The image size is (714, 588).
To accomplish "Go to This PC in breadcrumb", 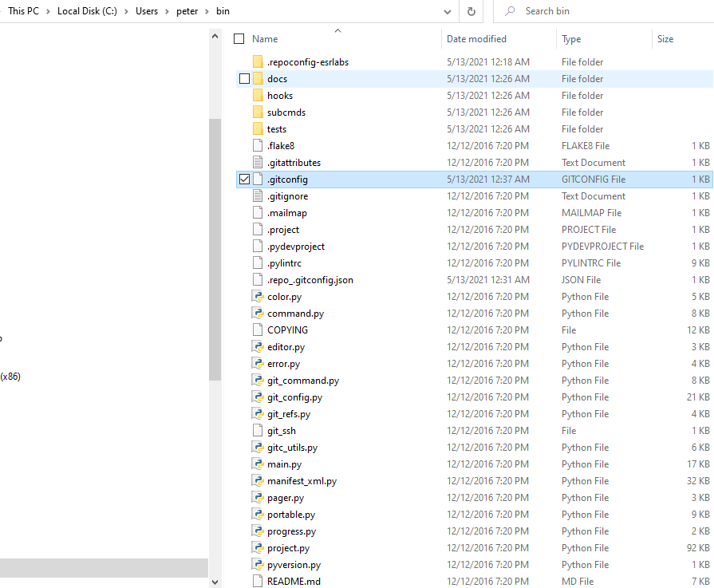I will 25,11.
